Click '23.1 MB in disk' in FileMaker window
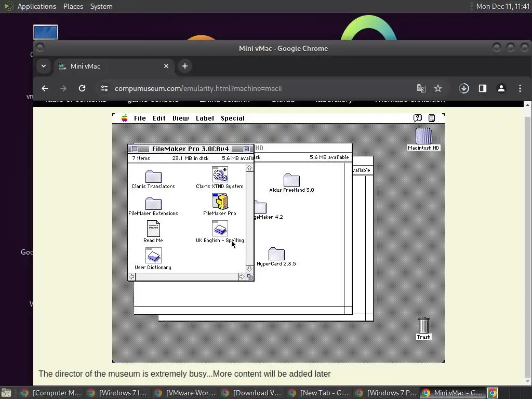Screen dimensions: 532x399 click(190, 158)
